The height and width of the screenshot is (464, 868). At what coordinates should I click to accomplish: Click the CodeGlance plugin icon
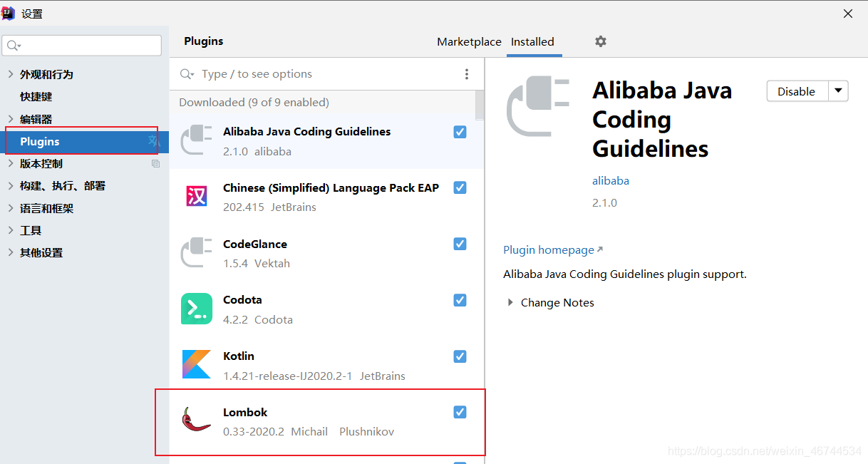(x=197, y=253)
